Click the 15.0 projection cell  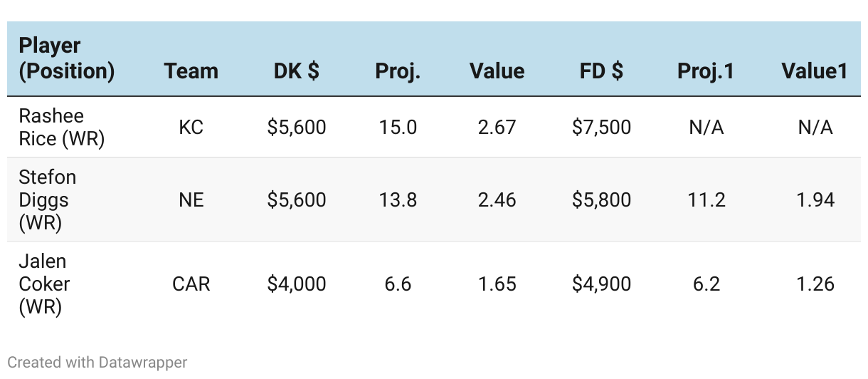coord(398,128)
